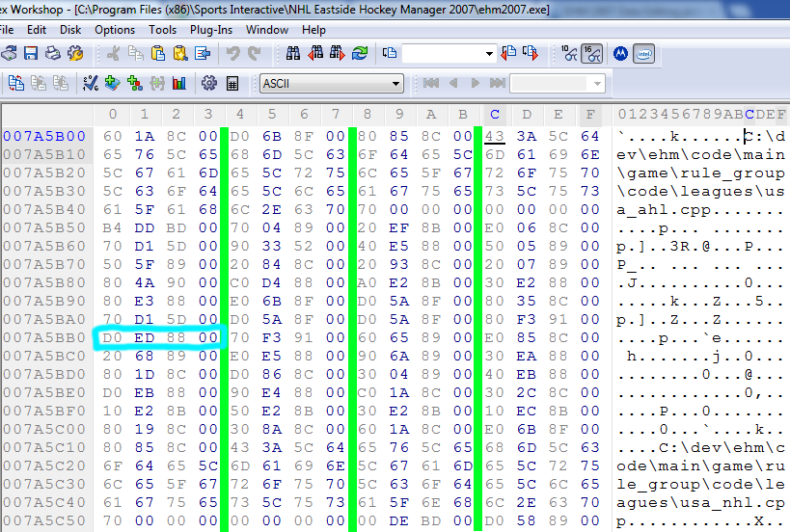The image size is (790, 532).
Task: Open the checksum checkmark icon
Action: point(90,83)
